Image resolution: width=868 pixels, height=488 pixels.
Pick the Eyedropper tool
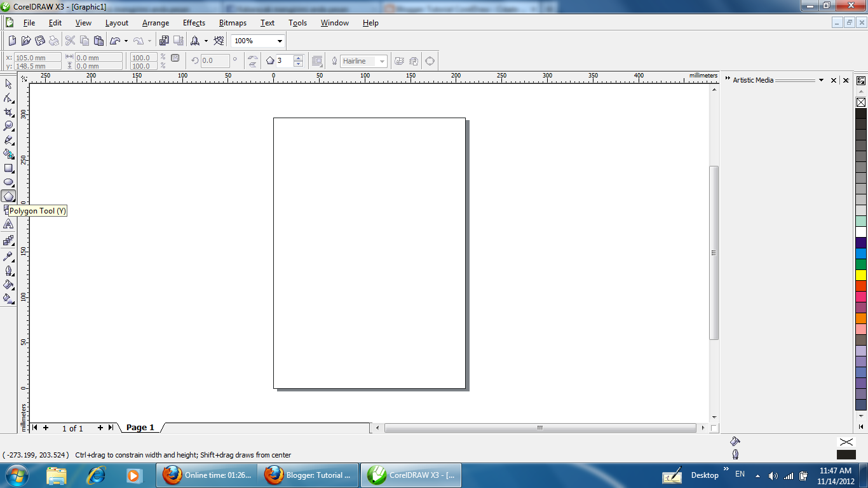pyautogui.click(x=9, y=257)
